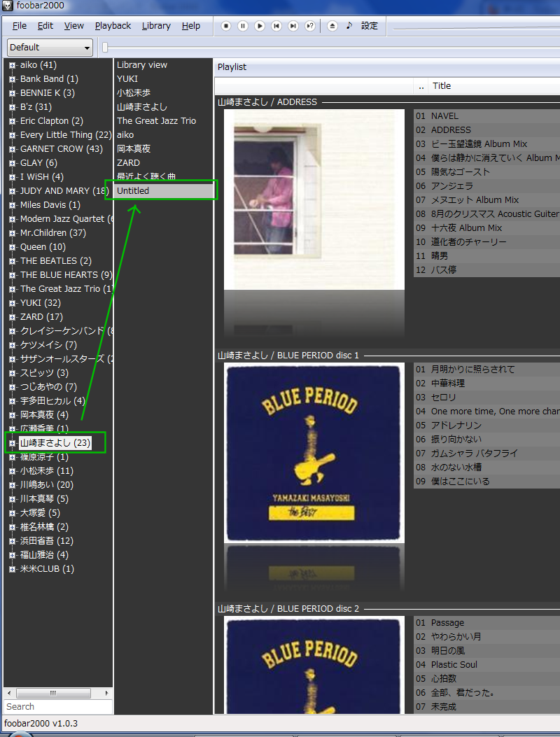
Task: Expand the YUKI (32) node
Action: [x=12, y=303]
